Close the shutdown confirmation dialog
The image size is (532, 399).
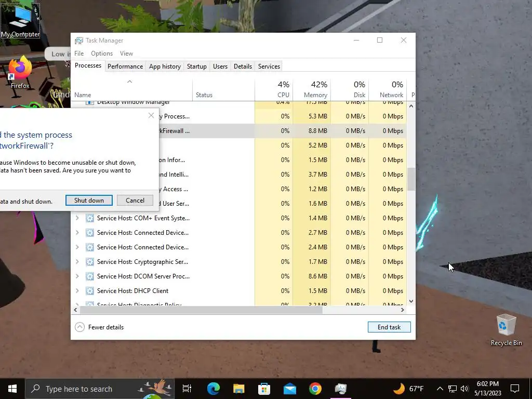(151, 116)
